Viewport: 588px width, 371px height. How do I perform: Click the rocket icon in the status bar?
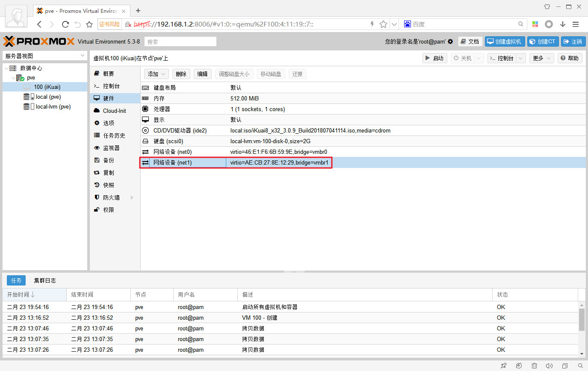click(504, 366)
